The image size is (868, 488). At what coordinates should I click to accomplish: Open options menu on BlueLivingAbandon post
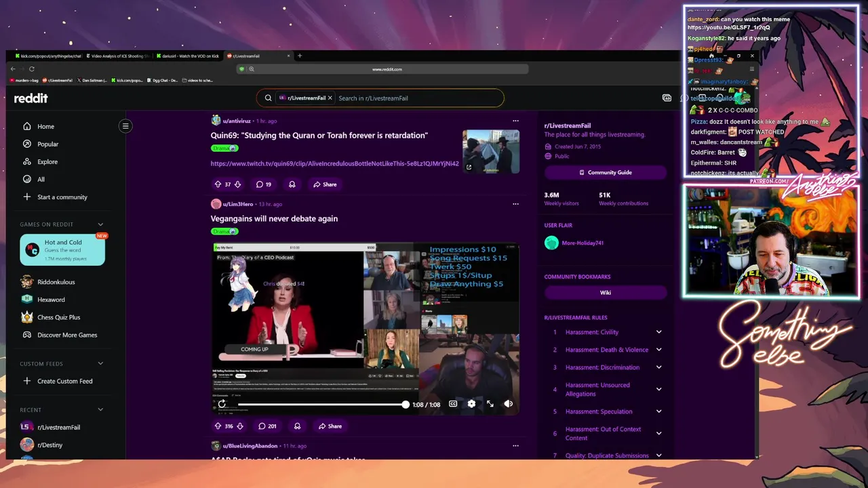(515, 446)
